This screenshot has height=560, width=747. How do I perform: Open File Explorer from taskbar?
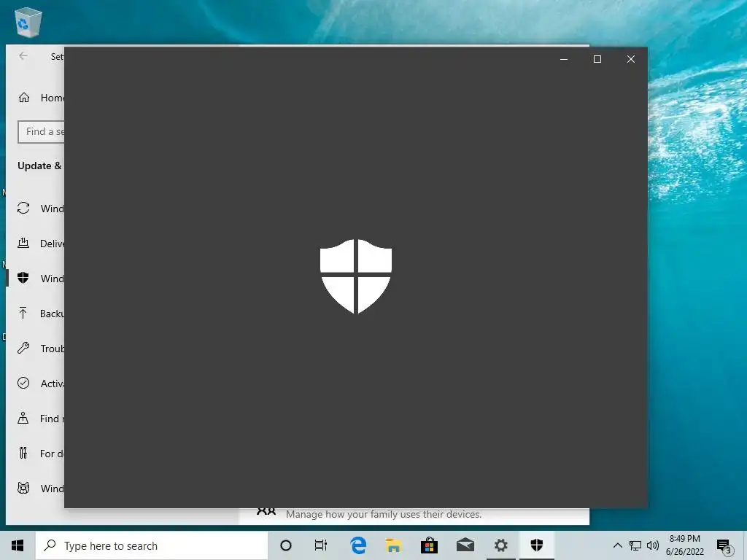[393, 545]
